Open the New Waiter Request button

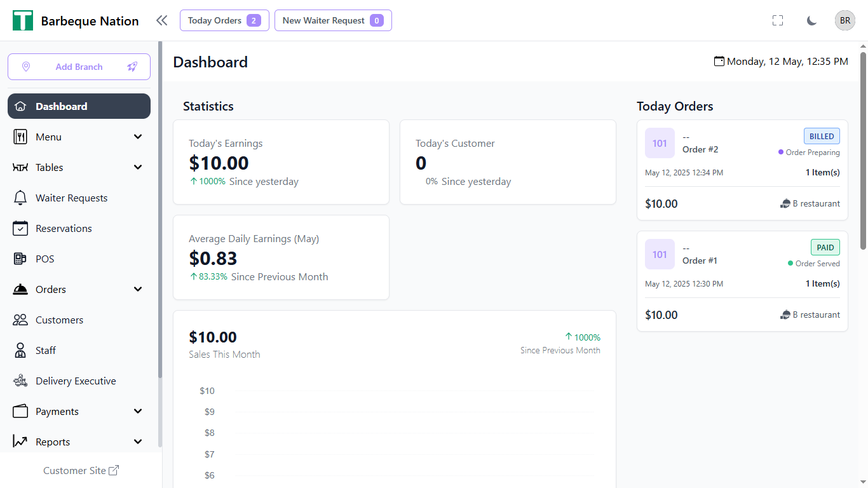point(333,20)
